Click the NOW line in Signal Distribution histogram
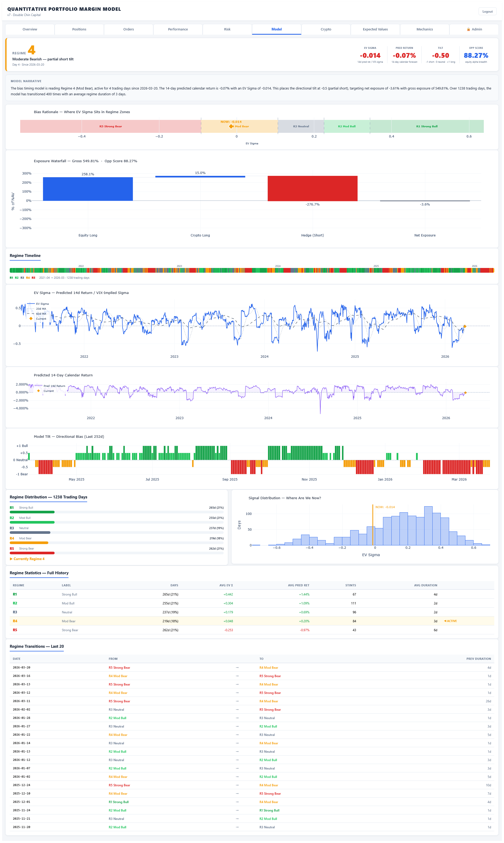Image resolution: width=504 pixels, height=843 pixels. point(372,525)
